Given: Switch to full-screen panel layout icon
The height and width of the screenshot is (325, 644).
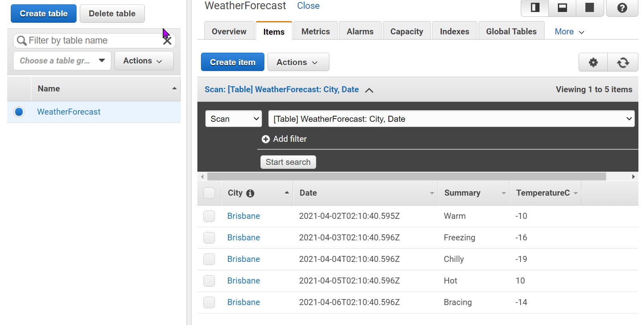Looking at the screenshot, I should (x=589, y=8).
